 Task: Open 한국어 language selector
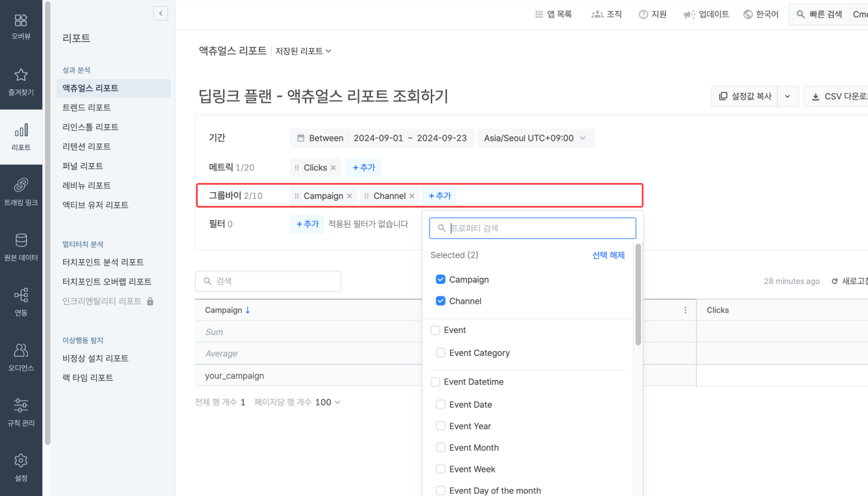tap(761, 14)
